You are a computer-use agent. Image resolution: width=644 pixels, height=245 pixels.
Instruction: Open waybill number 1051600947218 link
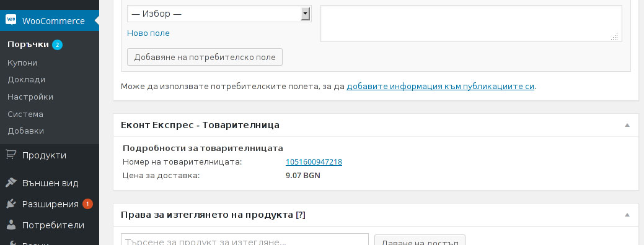pos(314,162)
